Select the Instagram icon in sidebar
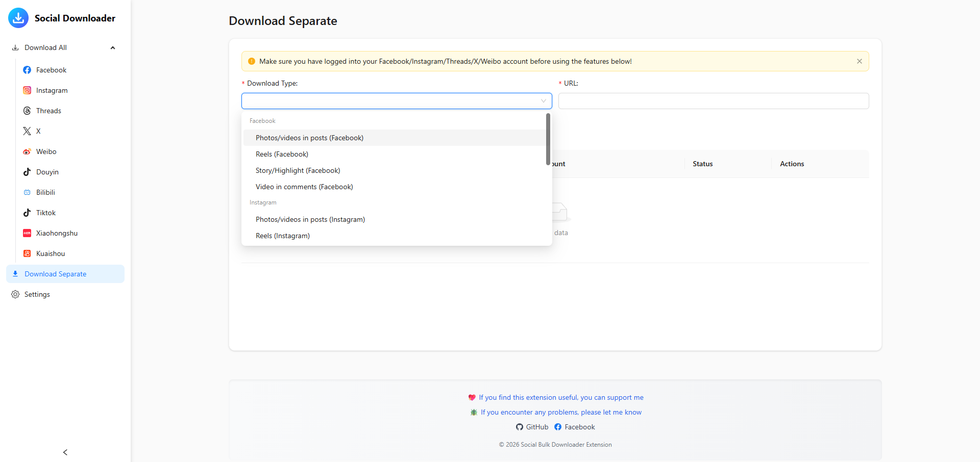This screenshot has width=980, height=462. coord(27,90)
